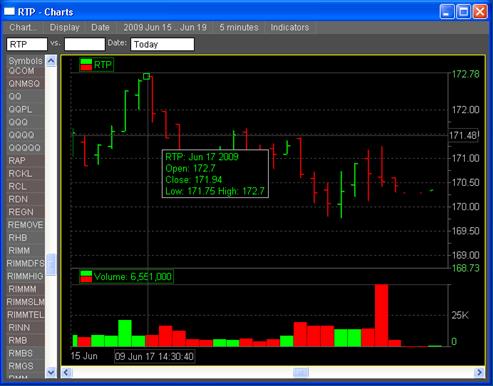The width and height of the screenshot is (493, 386).
Task: Open the Indicators menu
Action: (x=290, y=27)
